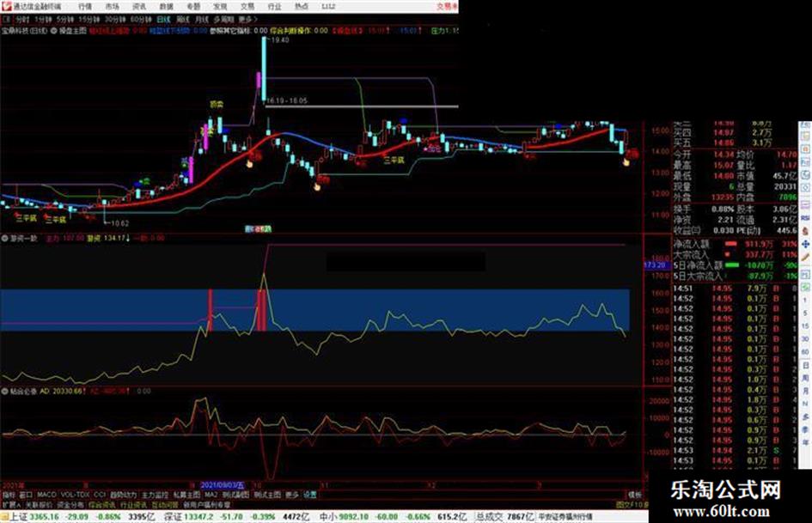This screenshot has width=812, height=523.
Task: Click the 5-minute '5' button in right toolbar
Action: coord(805,313)
